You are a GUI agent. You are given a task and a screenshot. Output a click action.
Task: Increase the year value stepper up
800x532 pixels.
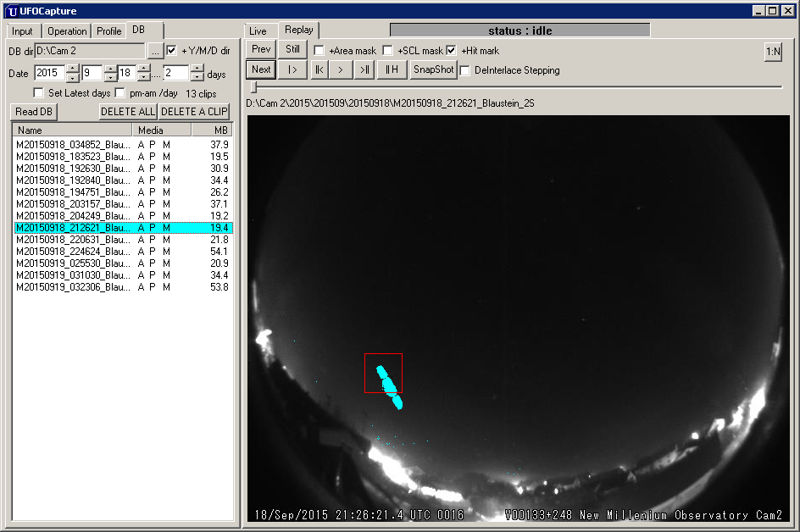[x=73, y=69]
